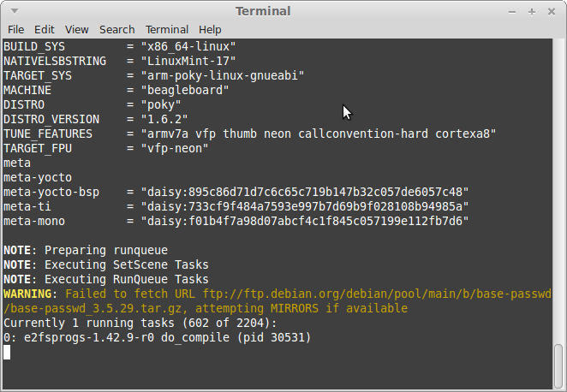This screenshot has height=392, width=567.
Task: Minimize the Terminal window
Action: click(512, 12)
